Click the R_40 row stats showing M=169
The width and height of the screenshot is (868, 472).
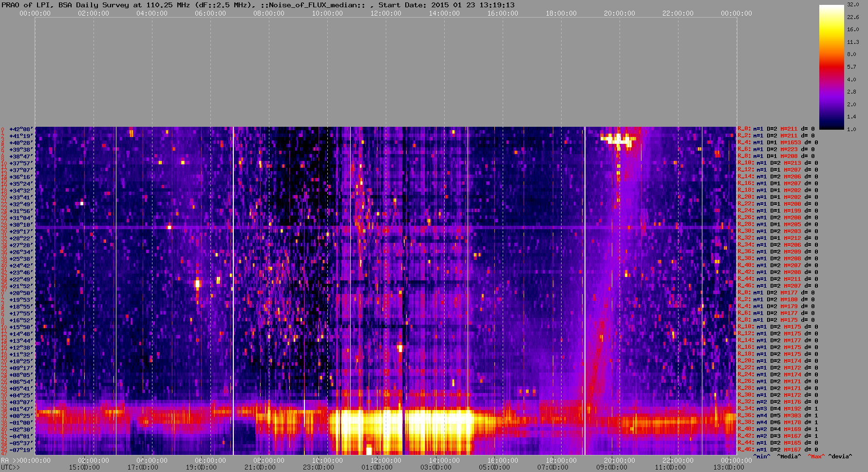778,430
